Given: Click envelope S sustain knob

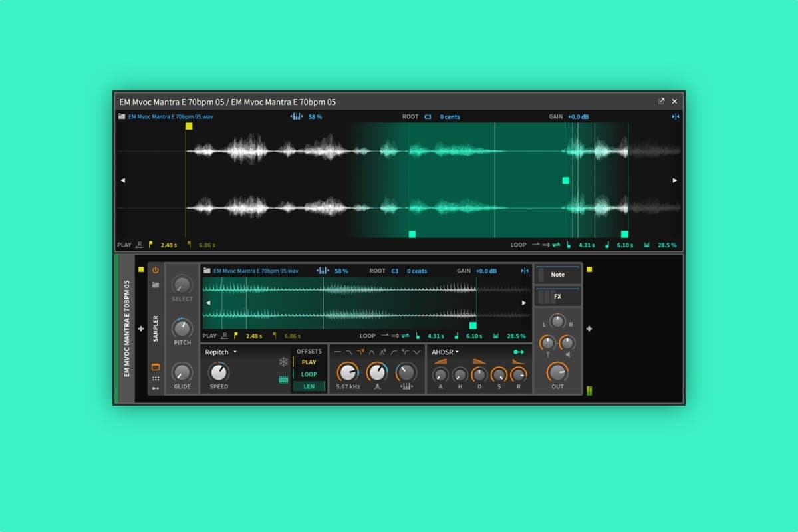Looking at the screenshot, I should click(499, 374).
